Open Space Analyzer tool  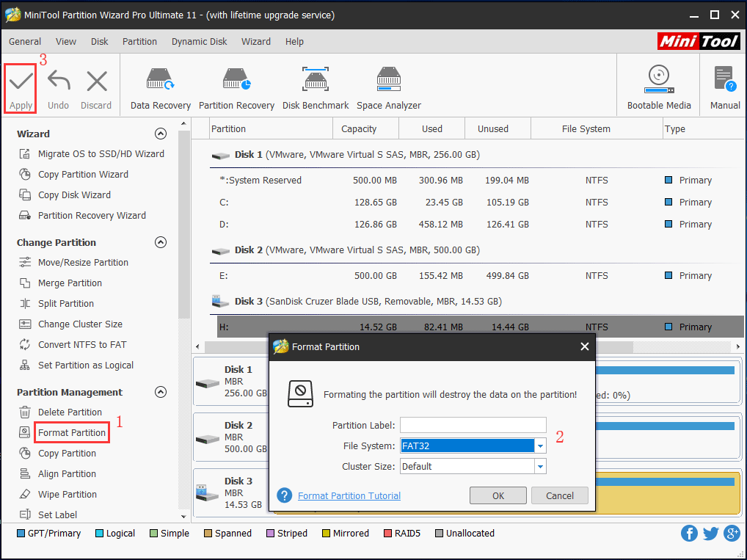(389, 81)
